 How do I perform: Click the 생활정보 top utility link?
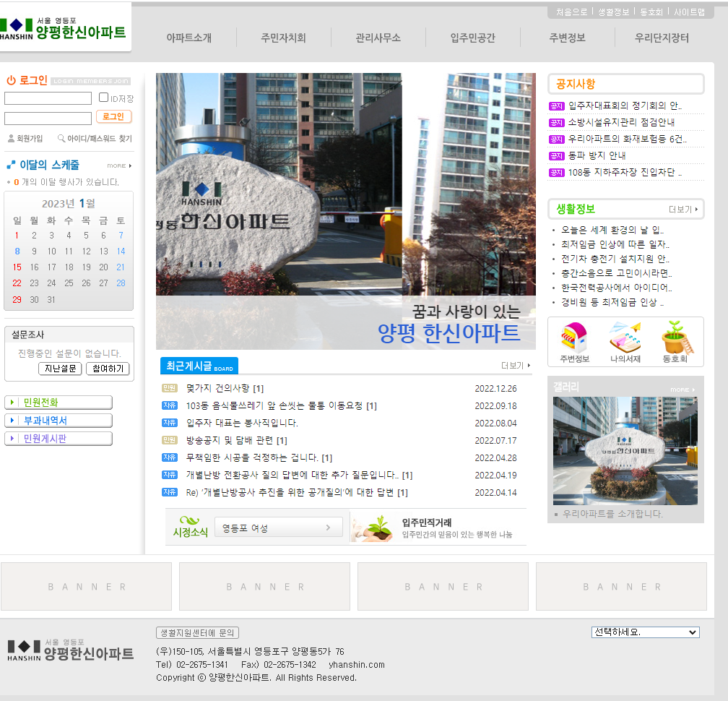tap(613, 12)
